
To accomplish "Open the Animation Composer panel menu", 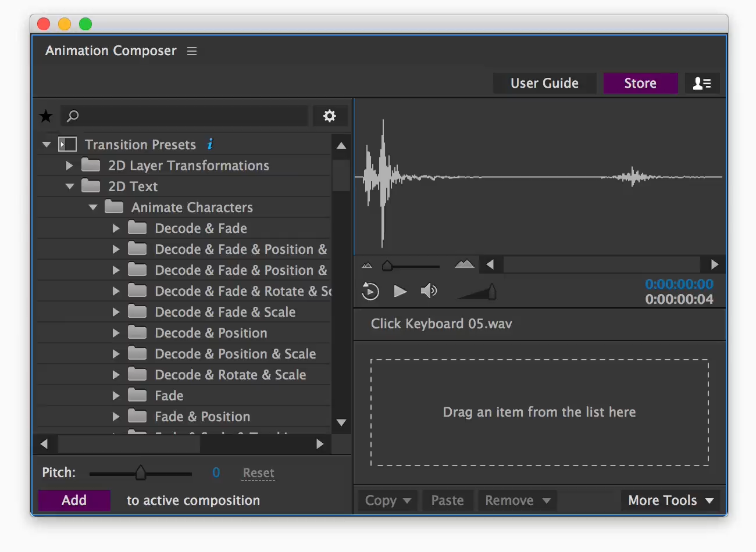I will (x=192, y=51).
